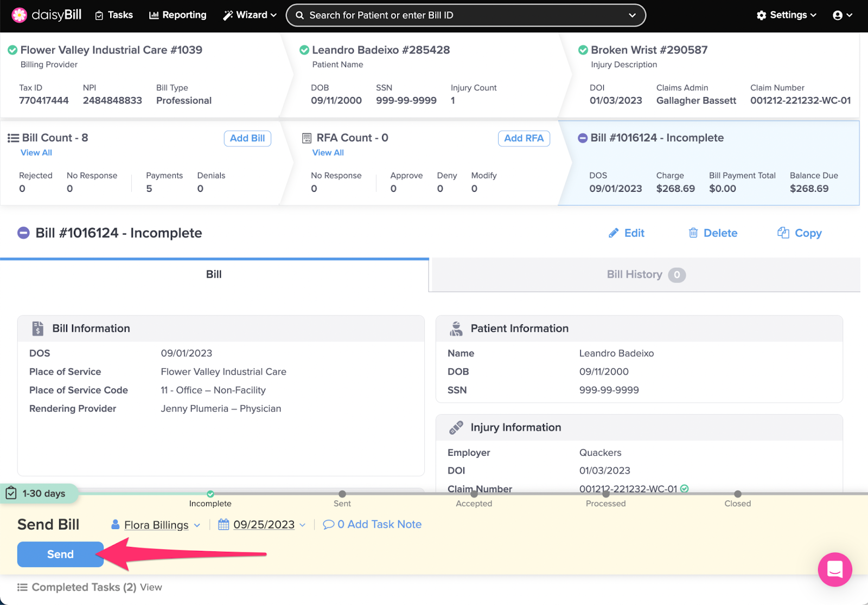Click the task note speech bubble icon

(x=328, y=524)
